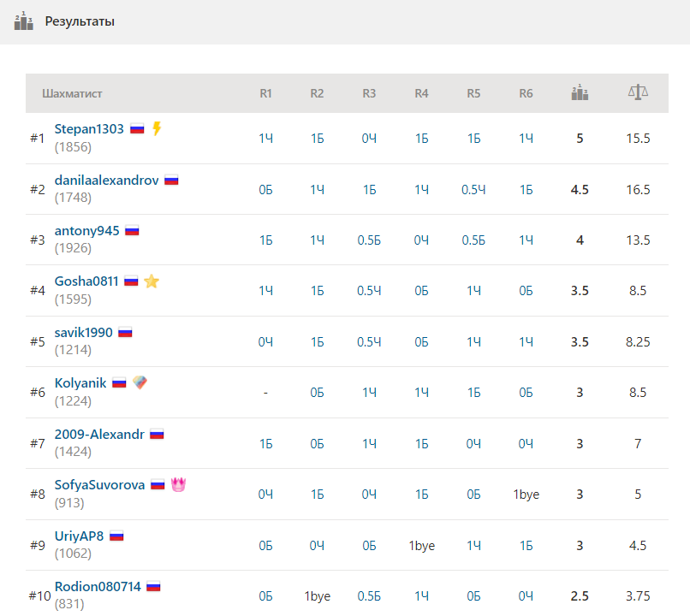This screenshot has height=616, width=690.
Task: Click 2009-Alexandr's rating (1424)
Action: (x=73, y=452)
